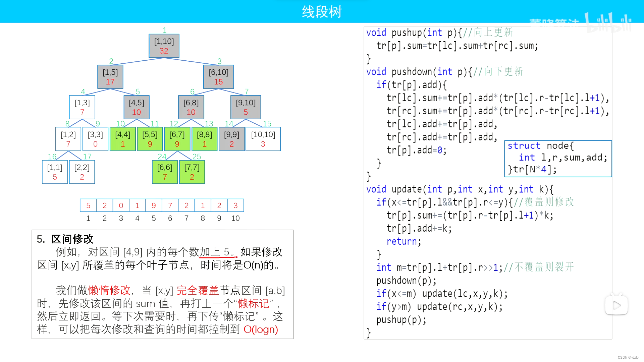Click the heading 5. 区间修改

point(65,239)
